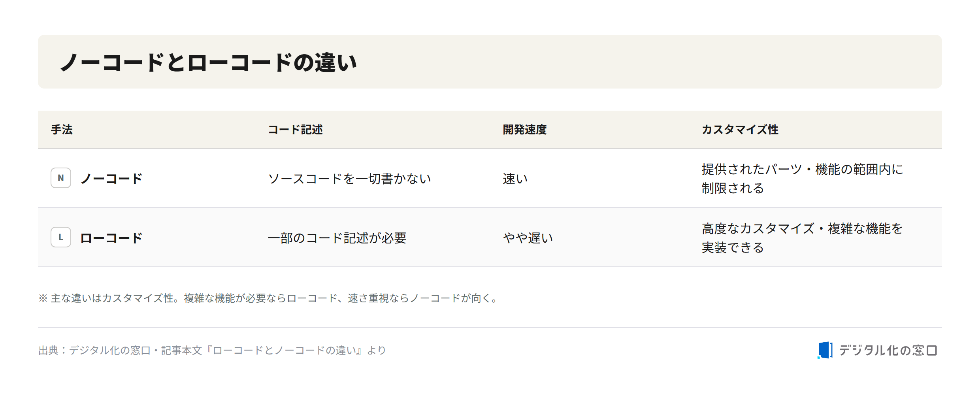Click the L badge icon beside ローコード
This screenshot has height=396, width=980.
61,237
